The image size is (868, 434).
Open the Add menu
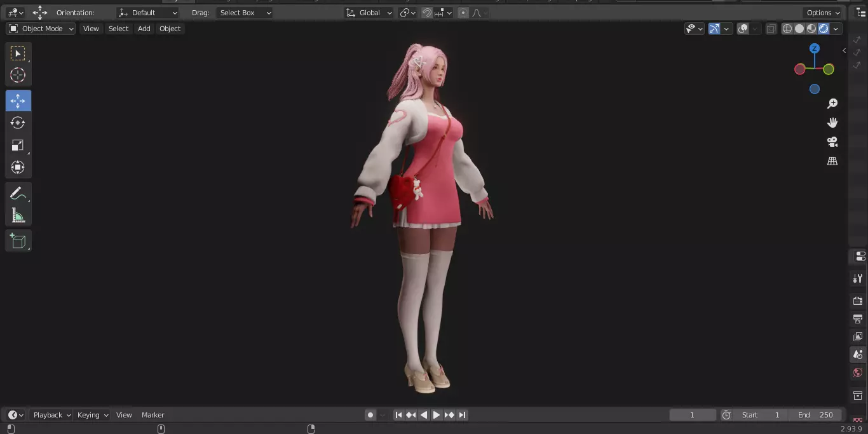pos(144,29)
